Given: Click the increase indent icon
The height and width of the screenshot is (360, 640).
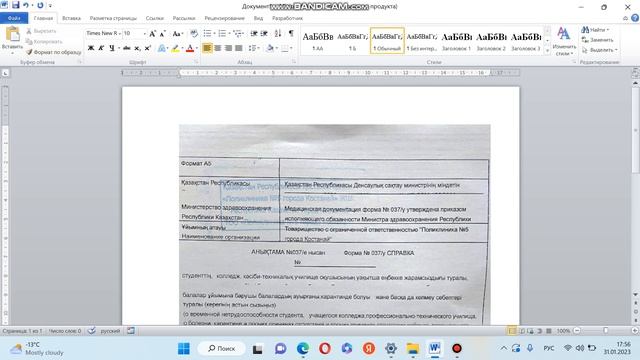Looking at the screenshot, I should 264,33.
